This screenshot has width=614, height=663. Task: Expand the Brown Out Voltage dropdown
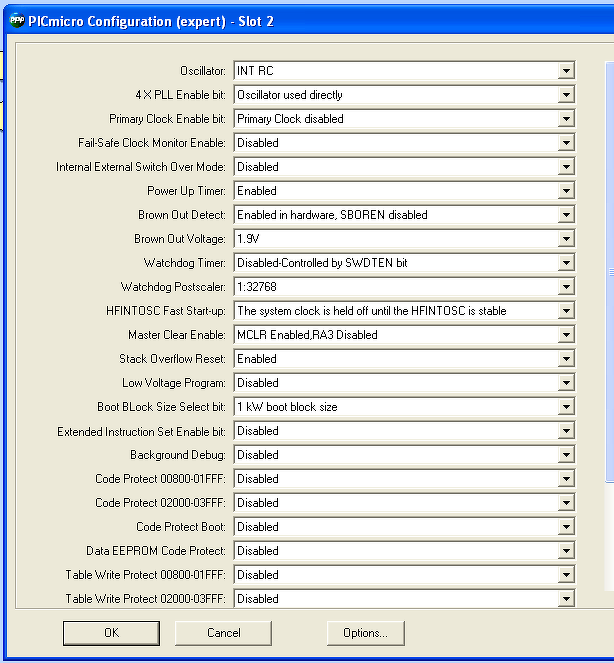click(404, 239)
